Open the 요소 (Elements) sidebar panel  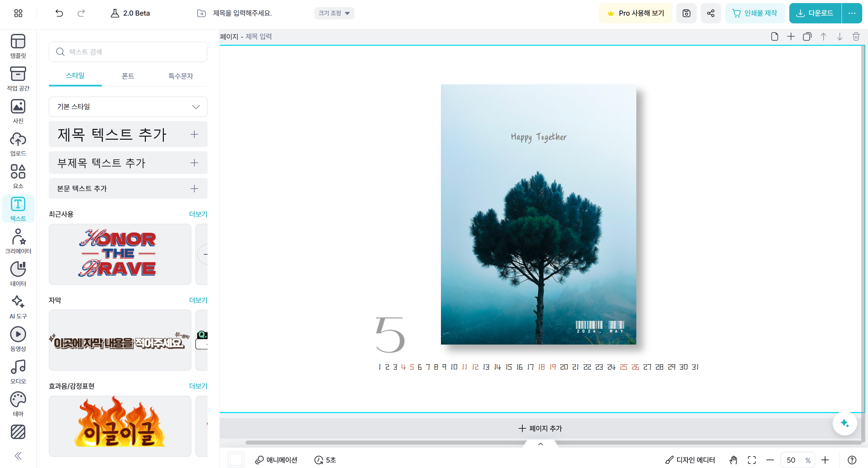[x=18, y=176]
